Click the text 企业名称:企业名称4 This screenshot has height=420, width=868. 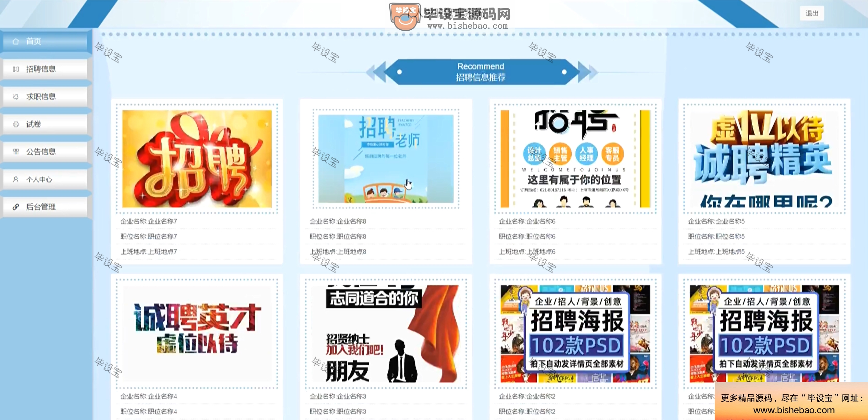click(149, 396)
